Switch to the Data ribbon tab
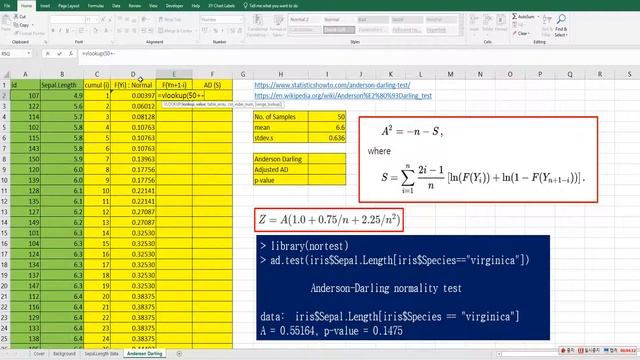The image size is (640, 360). pyautogui.click(x=116, y=6)
